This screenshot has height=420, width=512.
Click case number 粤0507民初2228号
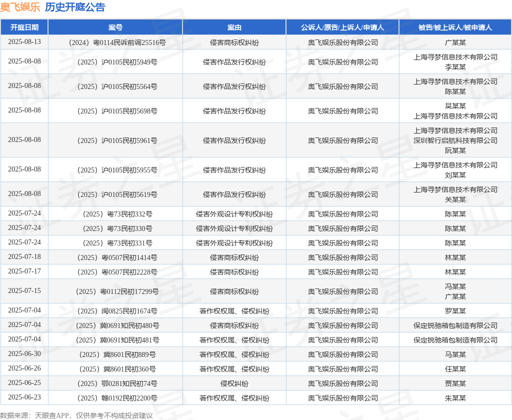click(x=129, y=272)
